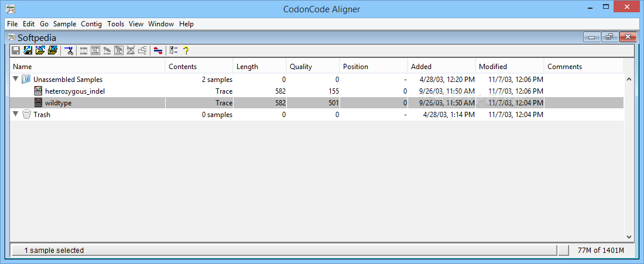644x264 pixels.
Task: Click the yellow Help question mark
Action: click(x=186, y=50)
